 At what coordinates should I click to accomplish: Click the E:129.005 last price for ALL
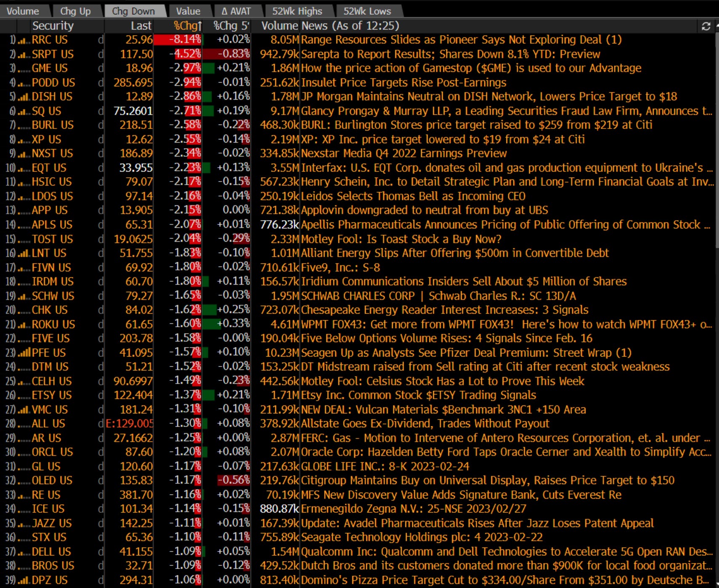130,424
